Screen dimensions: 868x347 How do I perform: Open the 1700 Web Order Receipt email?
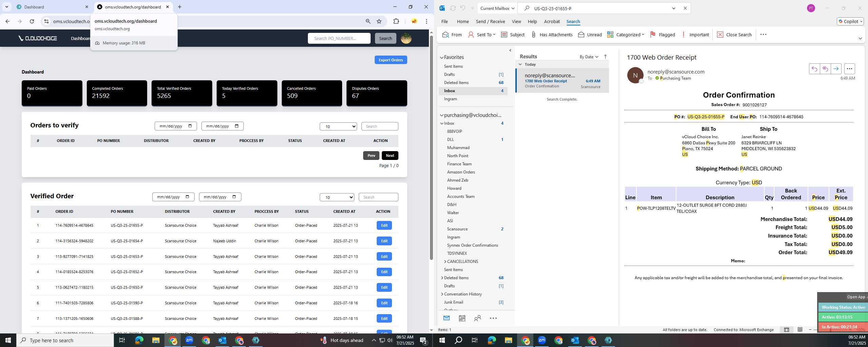click(562, 81)
